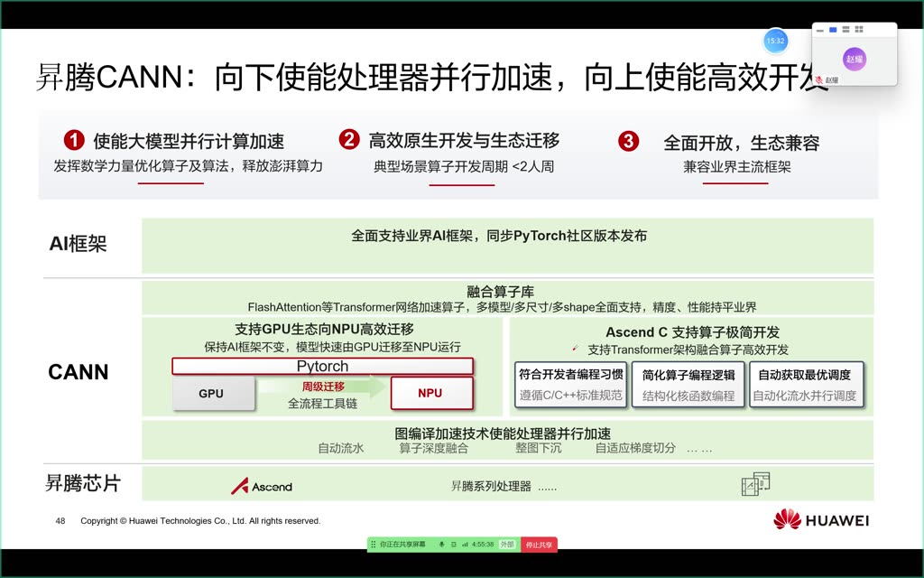
Task: Click the purple 赵耀 participant avatar
Action: [855, 59]
